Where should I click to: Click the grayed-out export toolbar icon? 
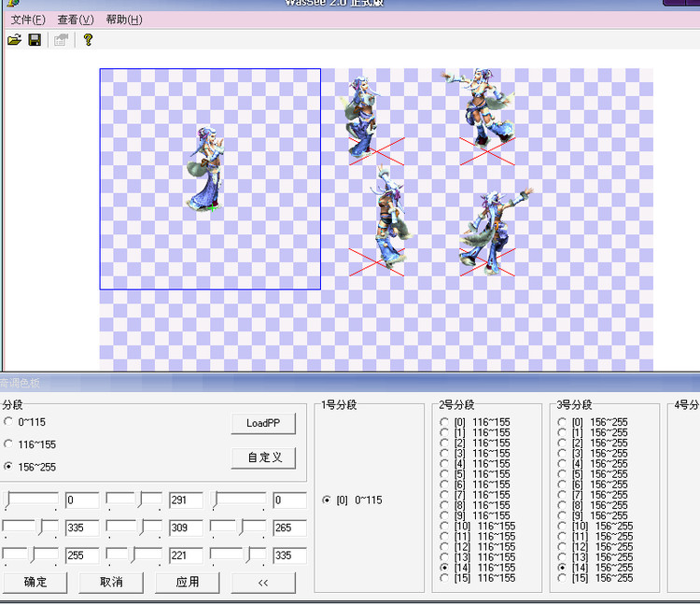62,40
